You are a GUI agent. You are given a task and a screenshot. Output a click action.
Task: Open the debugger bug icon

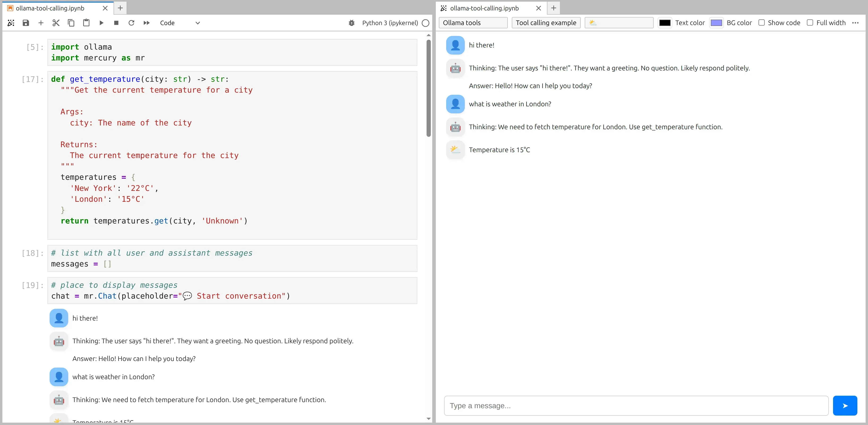[351, 23]
